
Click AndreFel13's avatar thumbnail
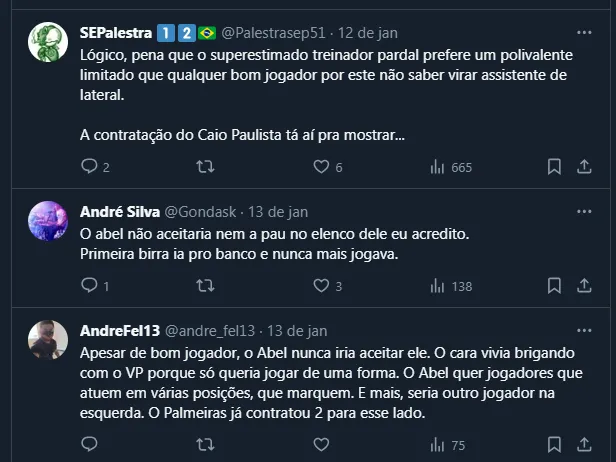(47, 341)
